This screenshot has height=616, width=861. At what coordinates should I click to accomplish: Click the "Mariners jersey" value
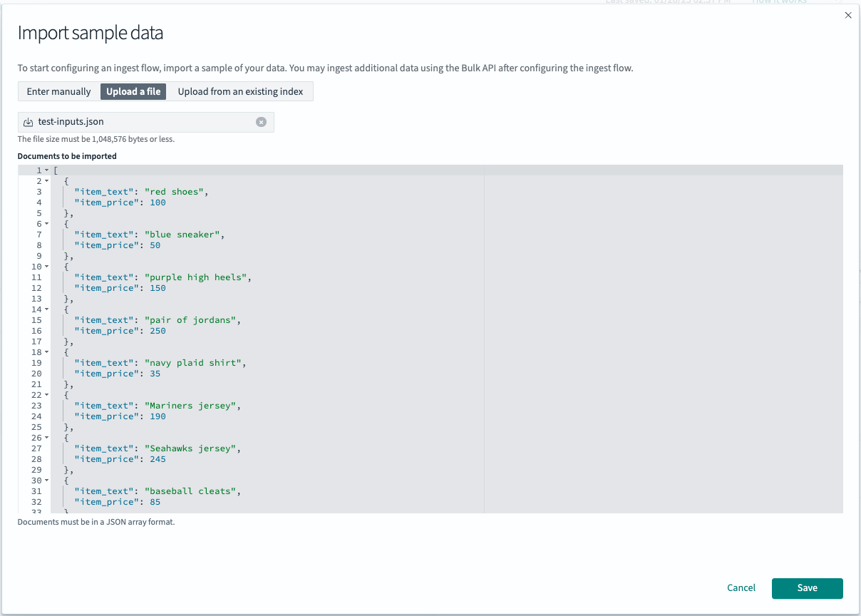click(190, 406)
